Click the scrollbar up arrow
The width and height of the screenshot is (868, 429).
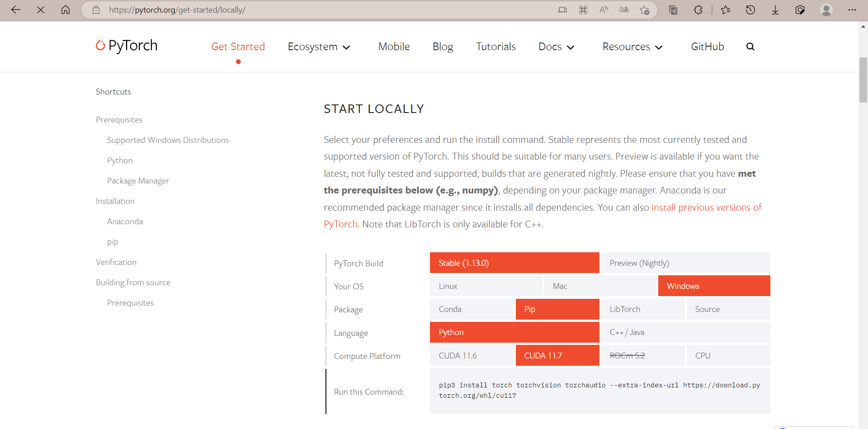[863, 26]
